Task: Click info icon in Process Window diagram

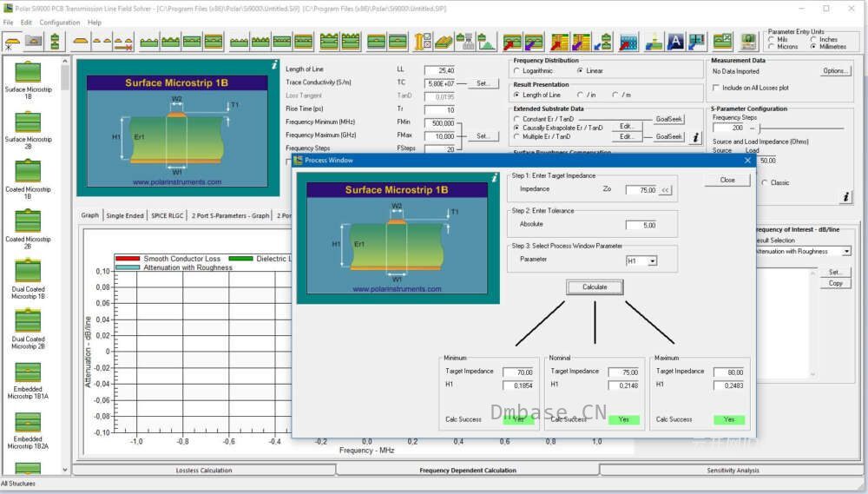Action: [495, 178]
